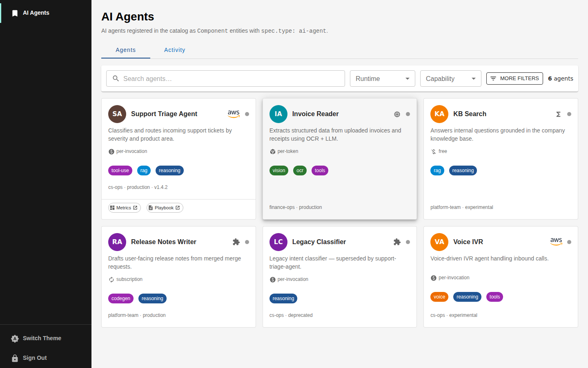Click the KA avatar on KB Search

pyautogui.click(x=439, y=114)
